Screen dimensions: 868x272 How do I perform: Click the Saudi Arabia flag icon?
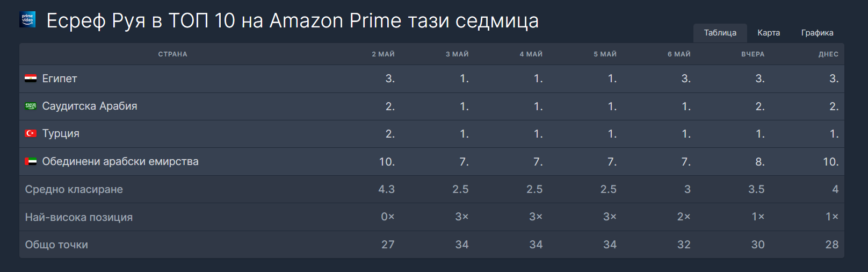(x=31, y=106)
